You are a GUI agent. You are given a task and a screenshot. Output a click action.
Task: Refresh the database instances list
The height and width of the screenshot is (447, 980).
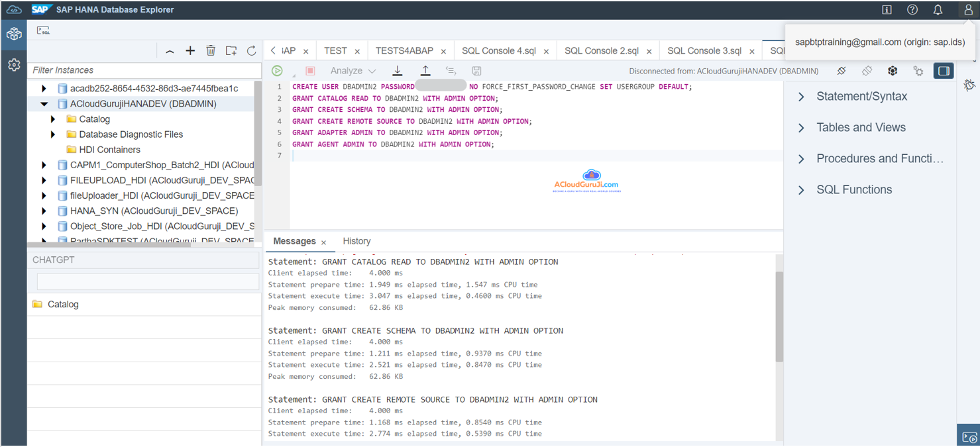251,51
